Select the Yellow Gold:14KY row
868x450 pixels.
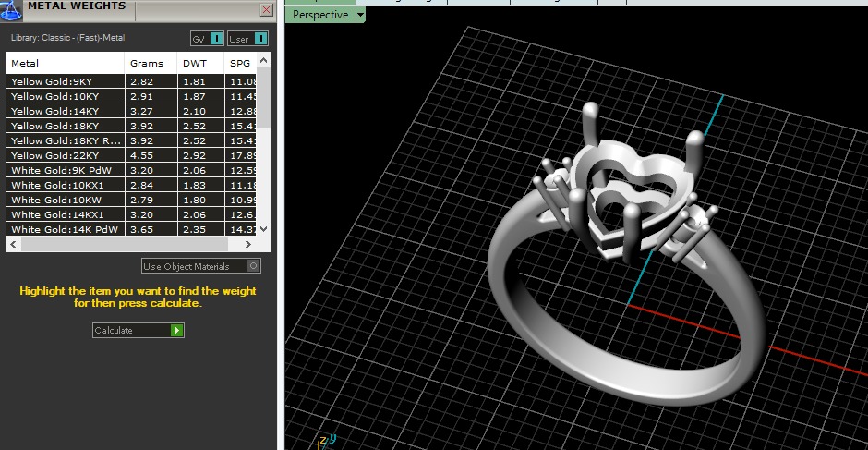coord(131,112)
